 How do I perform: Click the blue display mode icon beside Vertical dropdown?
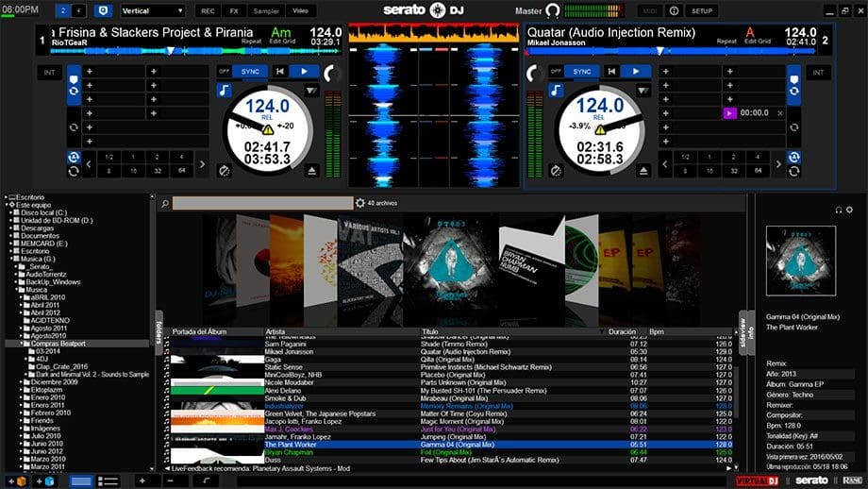pos(103,10)
